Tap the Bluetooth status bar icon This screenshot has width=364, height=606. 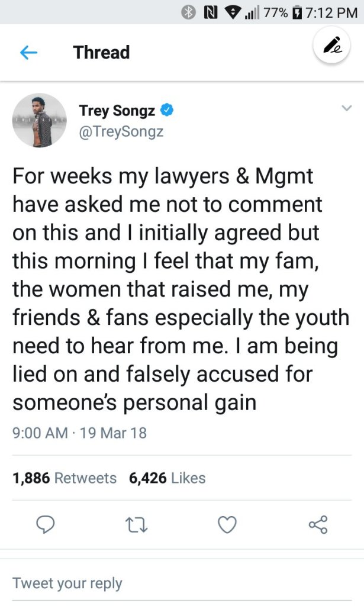coord(188,12)
